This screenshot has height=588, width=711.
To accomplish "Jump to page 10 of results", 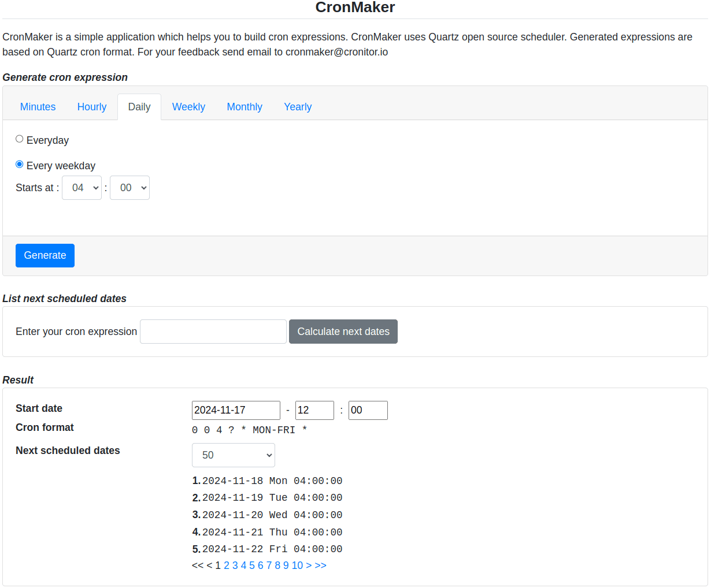I will [x=297, y=565].
